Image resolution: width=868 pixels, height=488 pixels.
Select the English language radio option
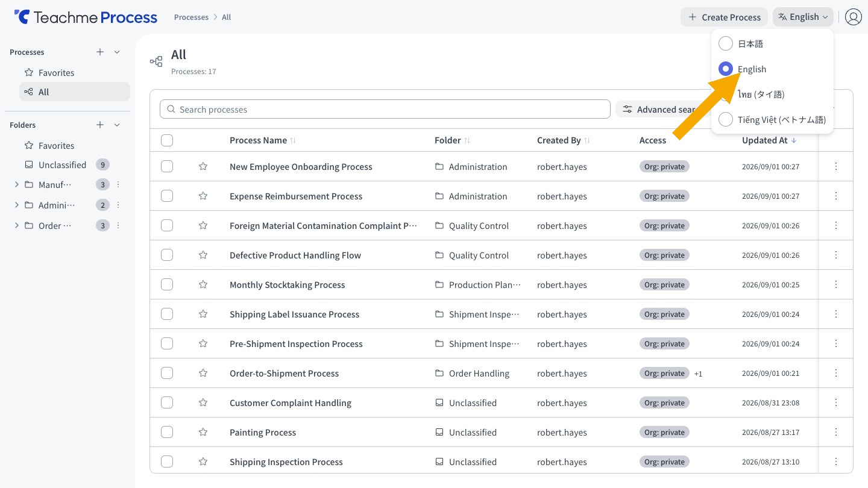[x=726, y=69]
